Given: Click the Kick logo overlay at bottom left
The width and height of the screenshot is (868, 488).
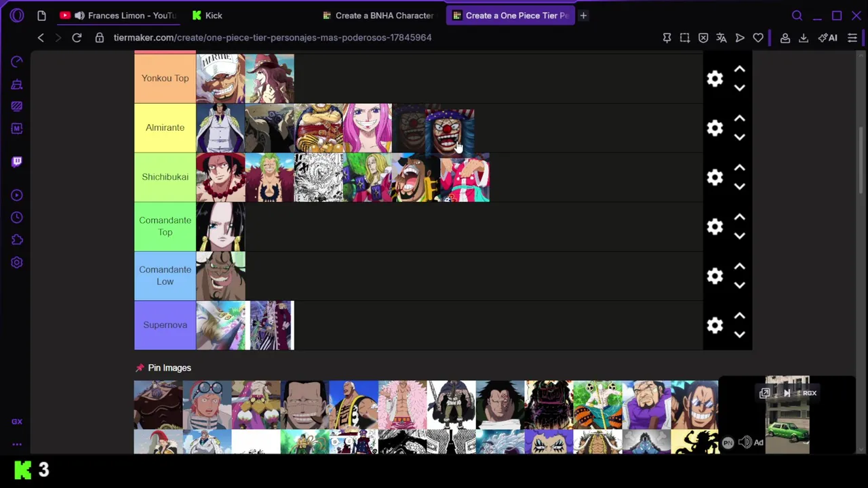Looking at the screenshot, I should coord(23,470).
